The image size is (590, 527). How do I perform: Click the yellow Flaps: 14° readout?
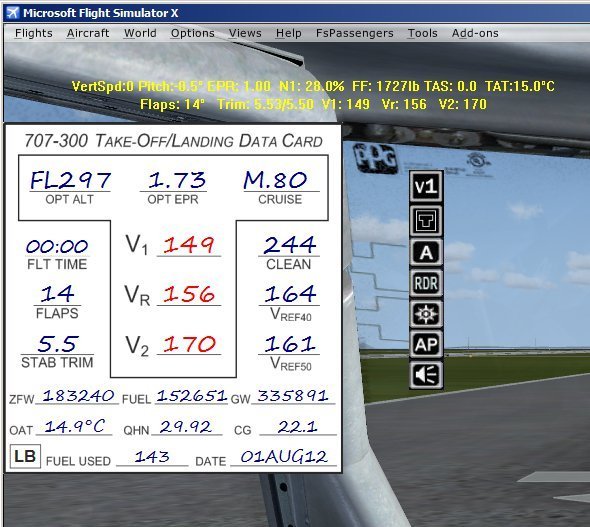click(173, 104)
